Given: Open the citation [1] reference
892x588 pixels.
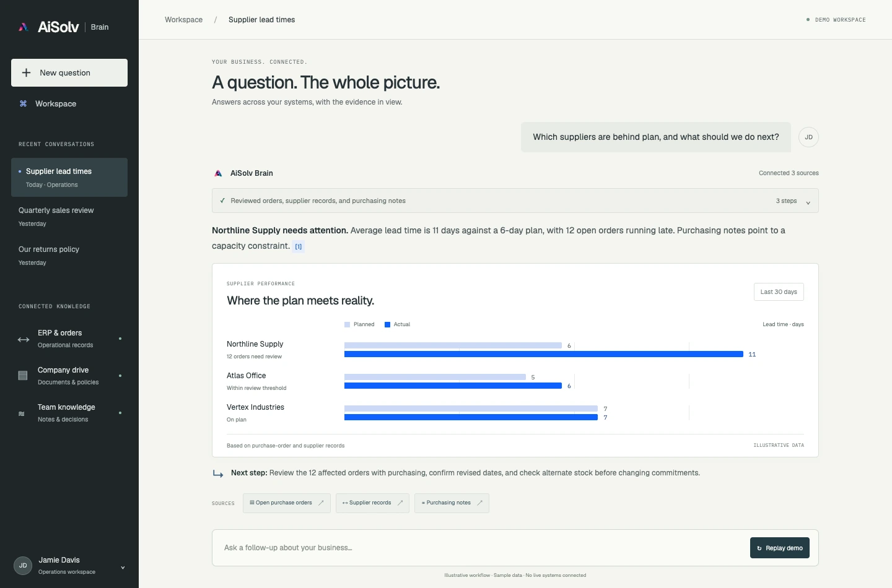Looking at the screenshot, I should [x=299, y=246].
